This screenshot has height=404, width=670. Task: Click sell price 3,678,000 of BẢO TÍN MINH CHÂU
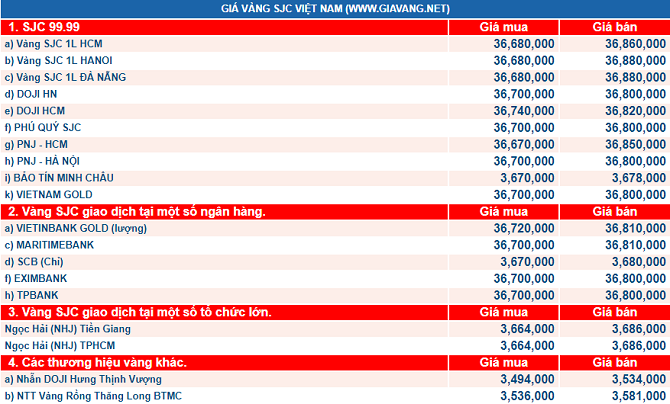pyautogui.click(x=639, y=178)
